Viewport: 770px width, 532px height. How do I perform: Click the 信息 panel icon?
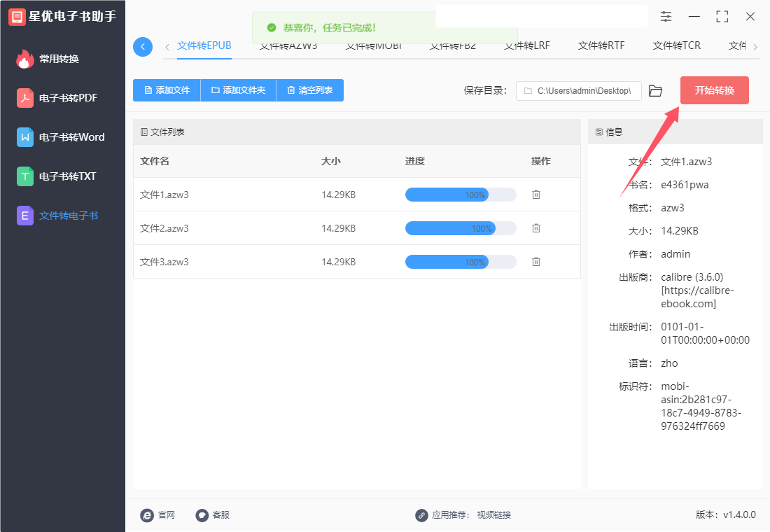599,132
